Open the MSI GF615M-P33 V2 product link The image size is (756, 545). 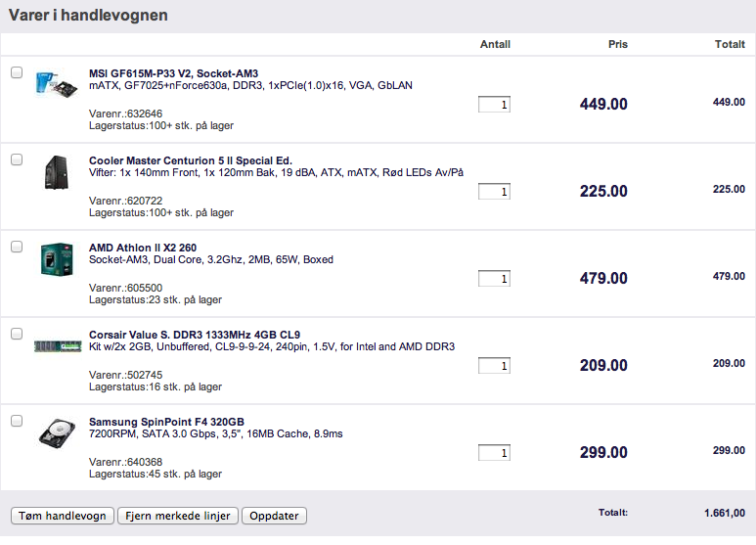click(x=173, y=73)
